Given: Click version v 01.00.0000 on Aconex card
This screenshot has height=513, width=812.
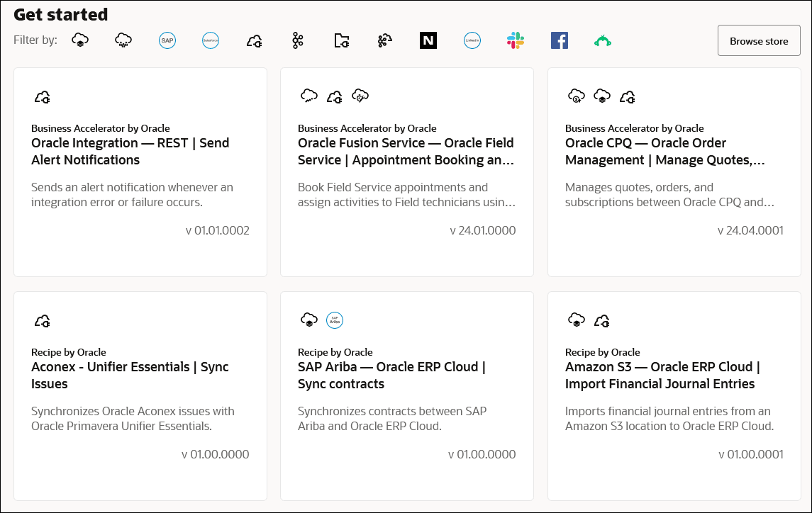Looking at the screenshot, I should coord(216,454).
